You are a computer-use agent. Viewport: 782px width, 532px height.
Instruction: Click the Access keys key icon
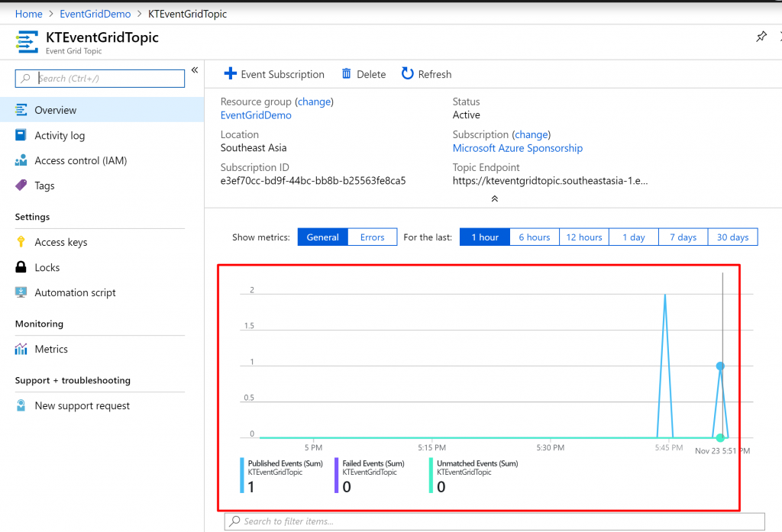point(21,242)
